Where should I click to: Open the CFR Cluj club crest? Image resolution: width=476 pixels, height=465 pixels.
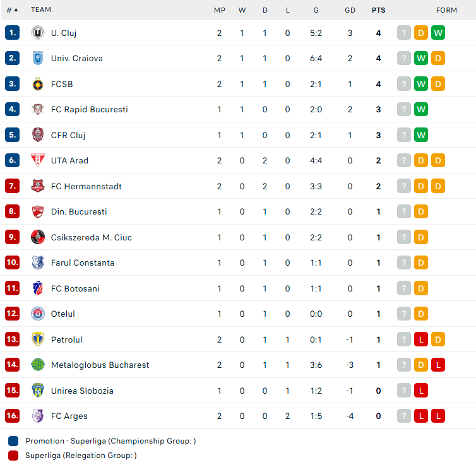coord(38,135)
